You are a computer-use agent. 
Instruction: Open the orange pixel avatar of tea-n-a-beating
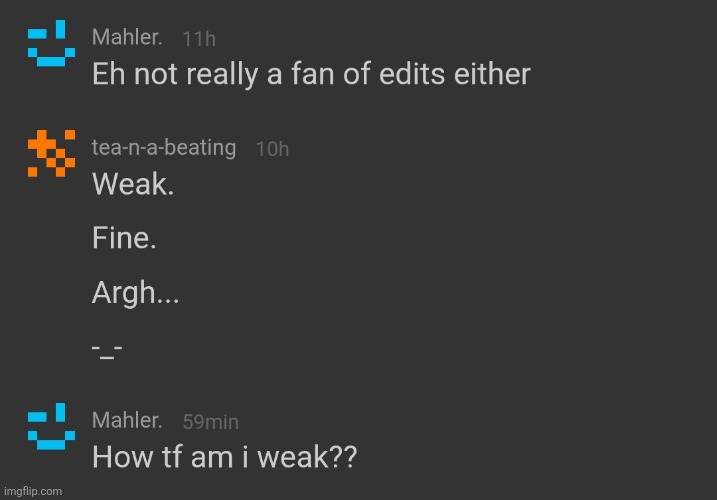coord(50,153)
